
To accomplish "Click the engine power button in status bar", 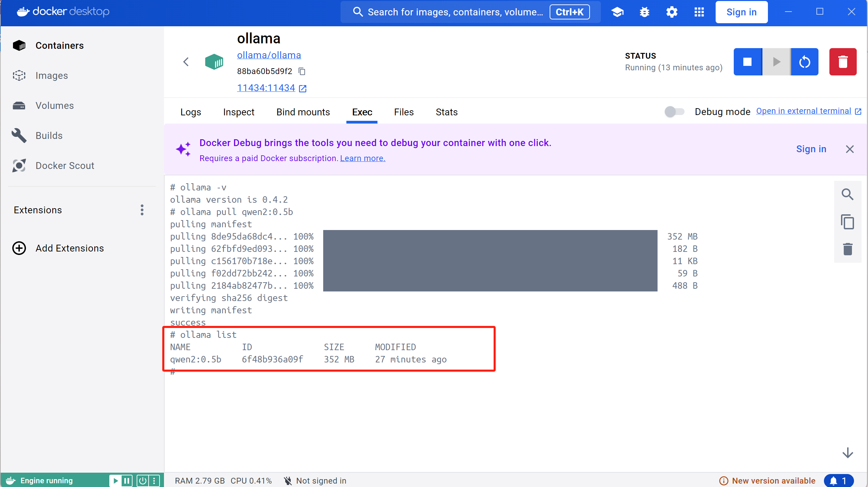I will pyautogui.click(x=143, y=481).
